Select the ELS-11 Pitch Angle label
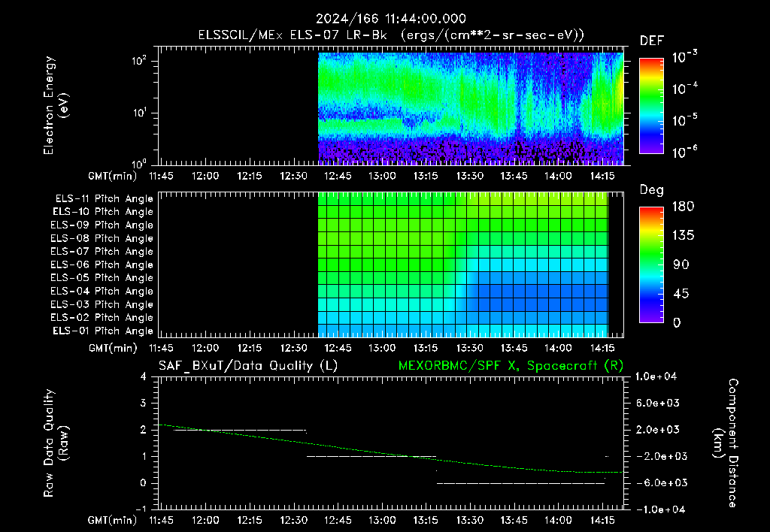The height and width of the screenshot is (532, 770). [104, 199]
